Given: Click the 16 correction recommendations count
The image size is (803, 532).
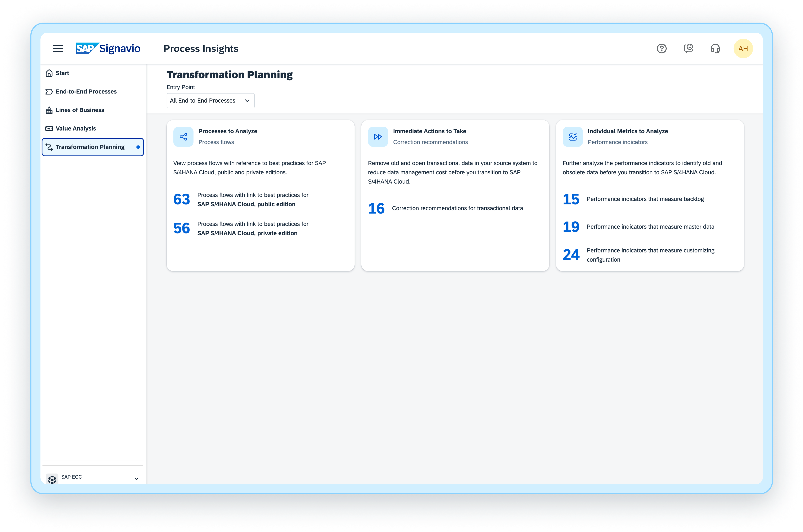Looking at the screenshot, I should click(x=376, y=208).
